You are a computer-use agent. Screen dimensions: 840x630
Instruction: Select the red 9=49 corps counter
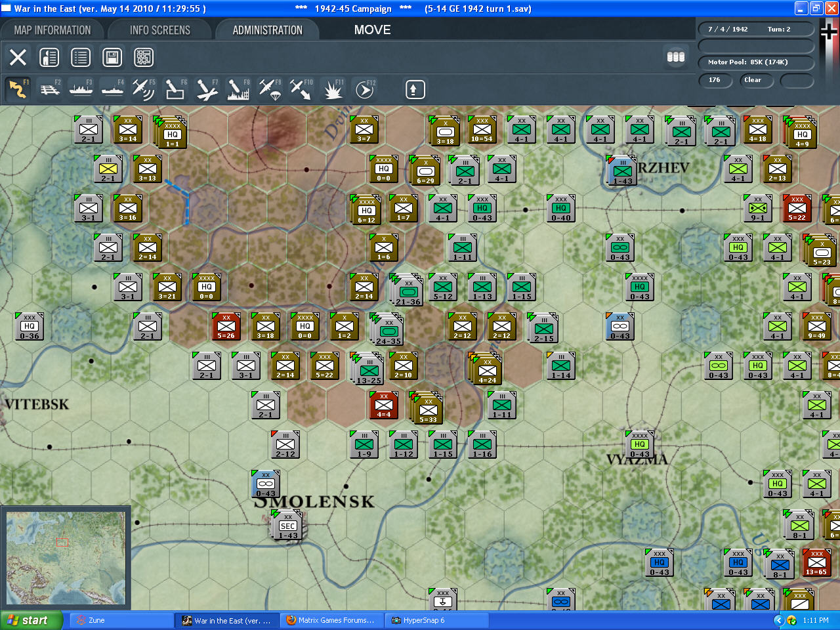click(816, 326)
